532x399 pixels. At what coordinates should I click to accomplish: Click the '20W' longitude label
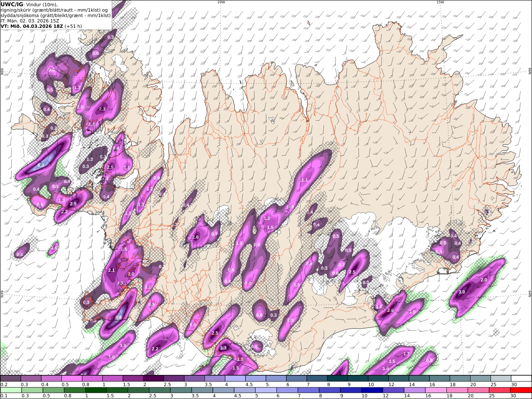tap(221, 2)
